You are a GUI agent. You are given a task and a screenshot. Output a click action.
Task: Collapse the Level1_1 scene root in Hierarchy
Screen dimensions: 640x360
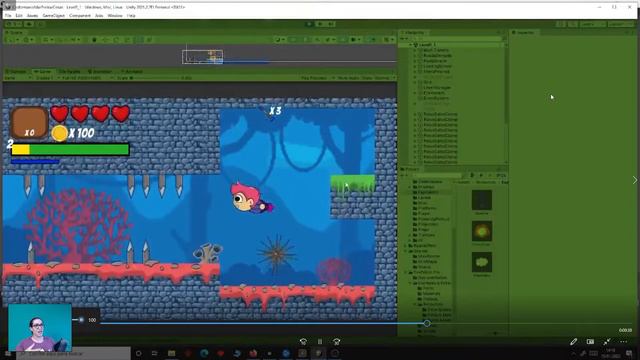click(411, 44)
